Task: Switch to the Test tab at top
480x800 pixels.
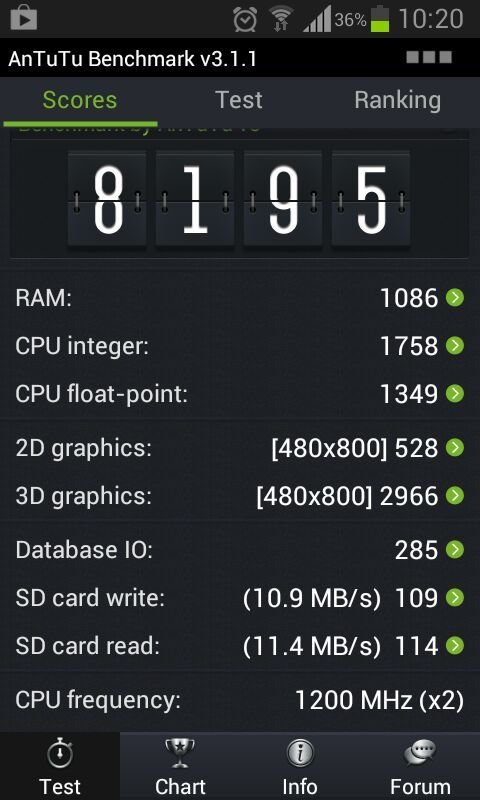Action: coord(239,99)
